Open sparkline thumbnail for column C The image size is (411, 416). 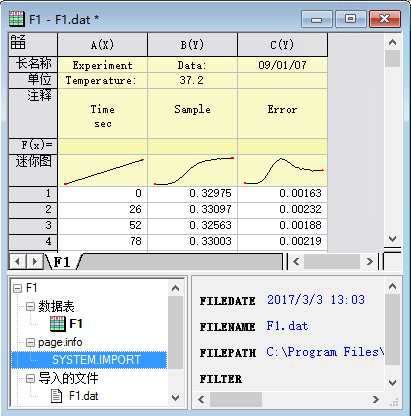pyautogui.click(x=283, y=171)
